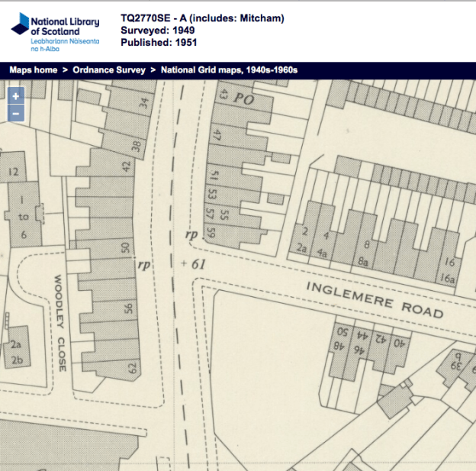
Task: Open the National Library of Scotland logo
Action: click(x=55, y=31)
